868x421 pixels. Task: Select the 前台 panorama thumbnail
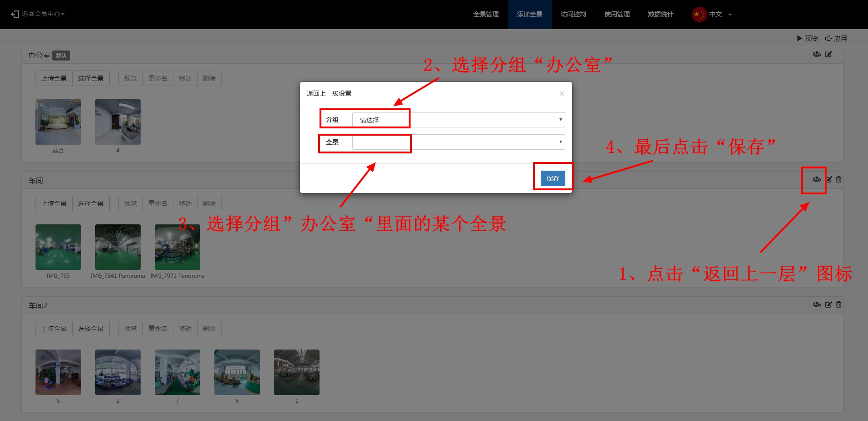[58, 122]
